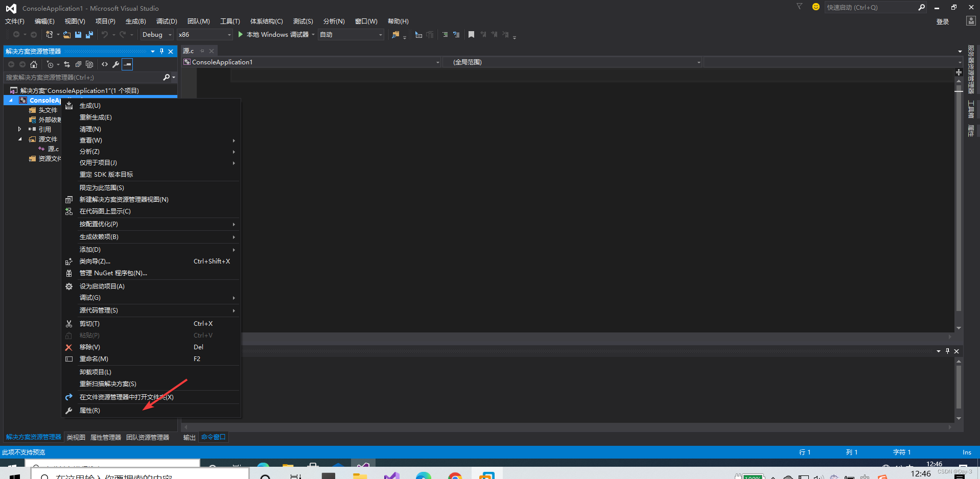Select the 头文件 folder in the tree
The width and height of the screenshot is (980, 479).
[x=48, y=110]
